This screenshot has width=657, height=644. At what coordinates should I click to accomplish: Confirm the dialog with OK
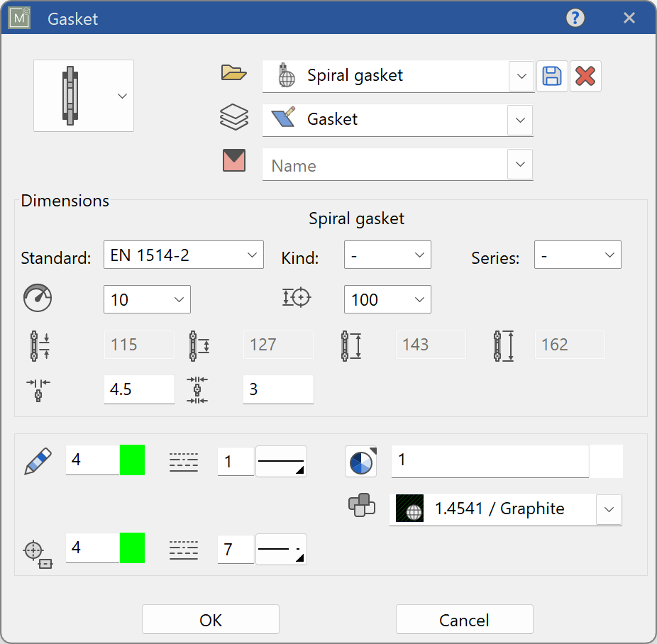211,618
